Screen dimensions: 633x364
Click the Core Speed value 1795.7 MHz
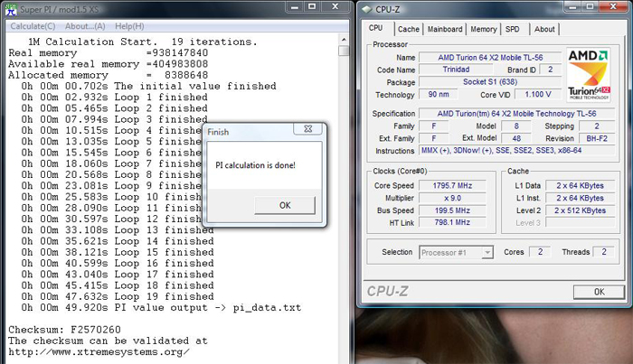click(452, 185)
